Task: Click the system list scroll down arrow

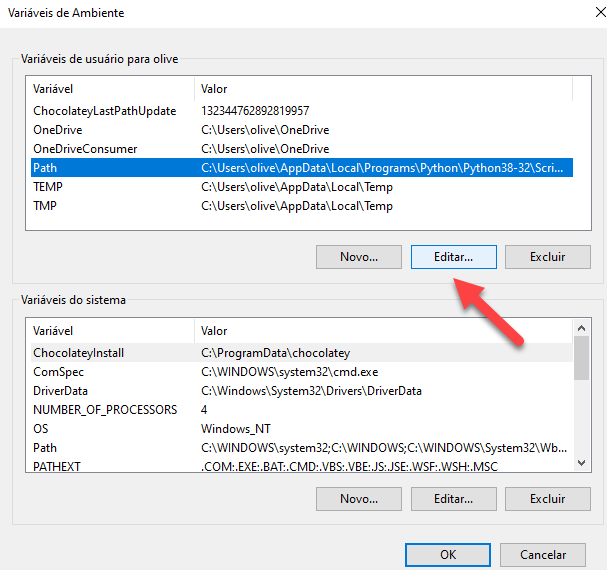Action: [581, 463]
